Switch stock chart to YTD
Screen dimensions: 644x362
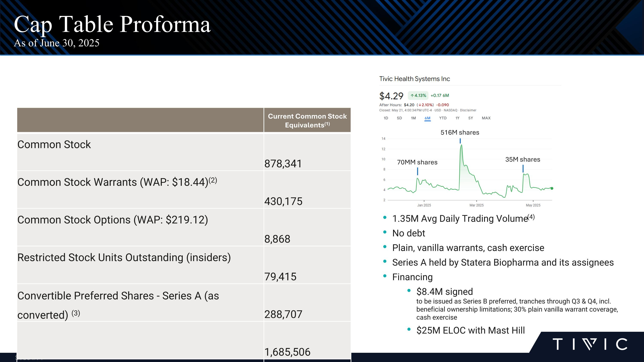443,118
